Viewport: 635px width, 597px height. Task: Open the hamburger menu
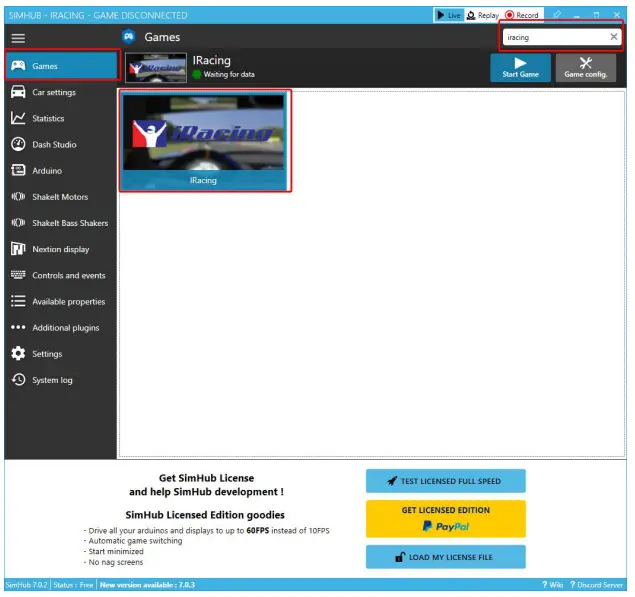point(18,38)
